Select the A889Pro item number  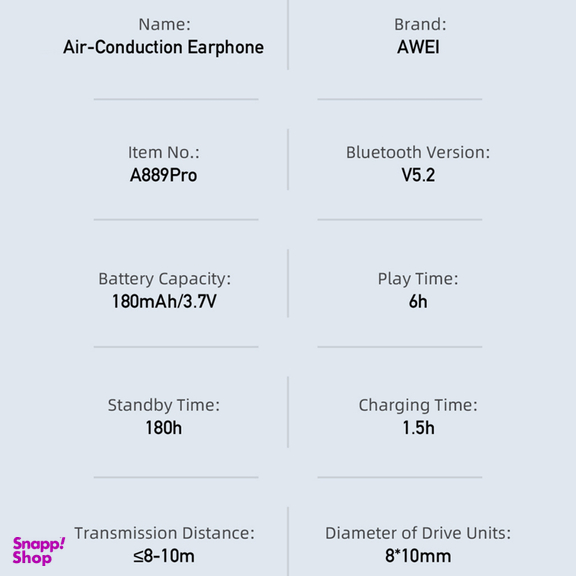point(163,175)
